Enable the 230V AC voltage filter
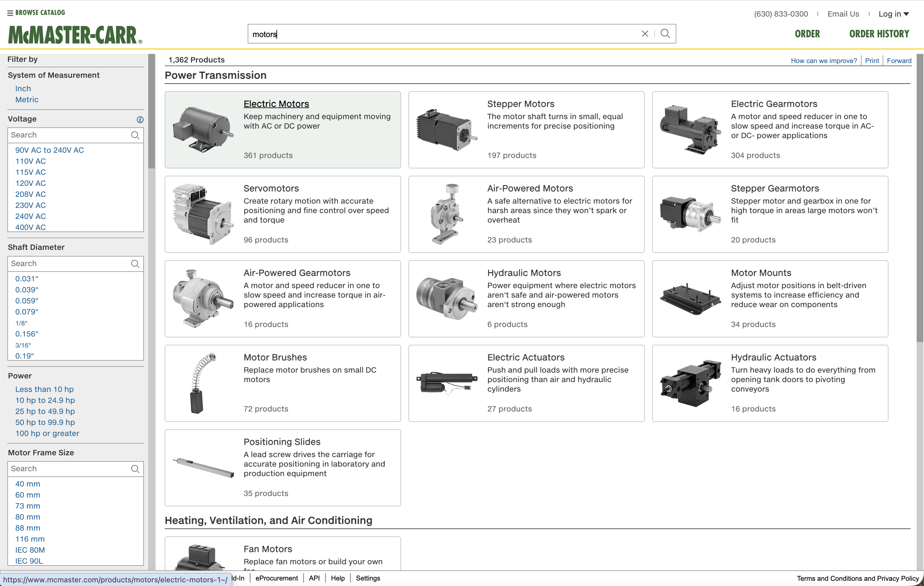924x586 pixels. pyautogui.click(x=30, y=205)
